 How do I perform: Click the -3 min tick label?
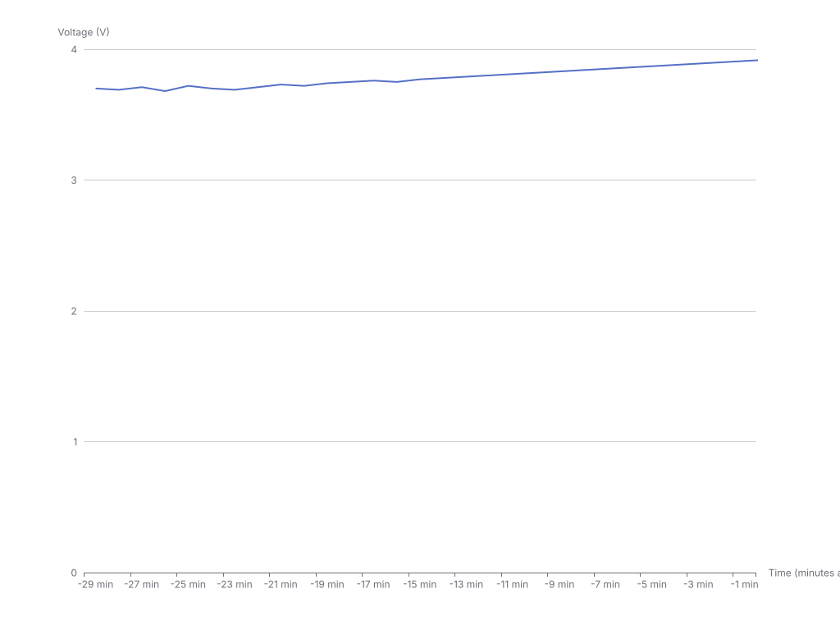[x=698, y=585]
